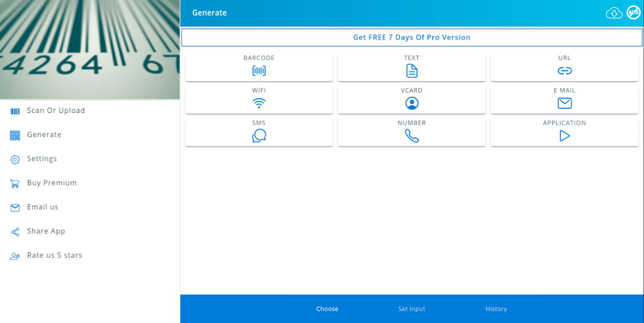
Task: Click the Scan Or Upload barcode icon
Action: pyautogui.click(x=15, y=111)
